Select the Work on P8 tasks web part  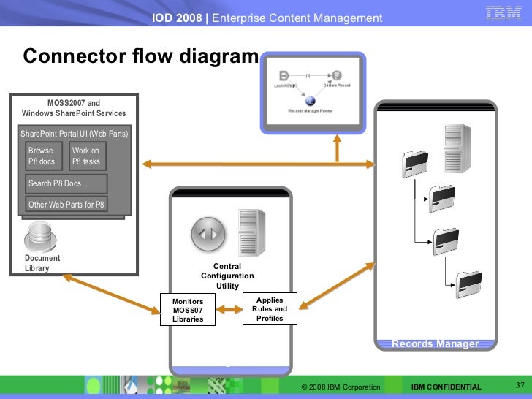coord(88,156)
